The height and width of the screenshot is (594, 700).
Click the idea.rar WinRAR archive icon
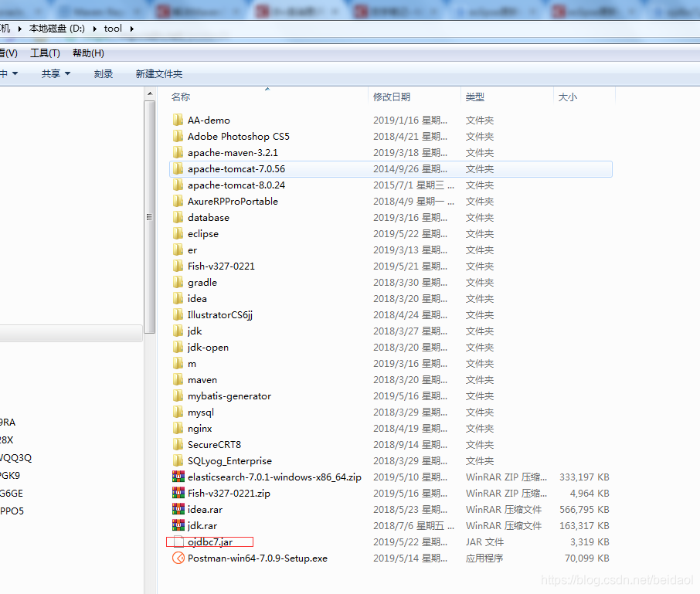[x=178, y=509]
